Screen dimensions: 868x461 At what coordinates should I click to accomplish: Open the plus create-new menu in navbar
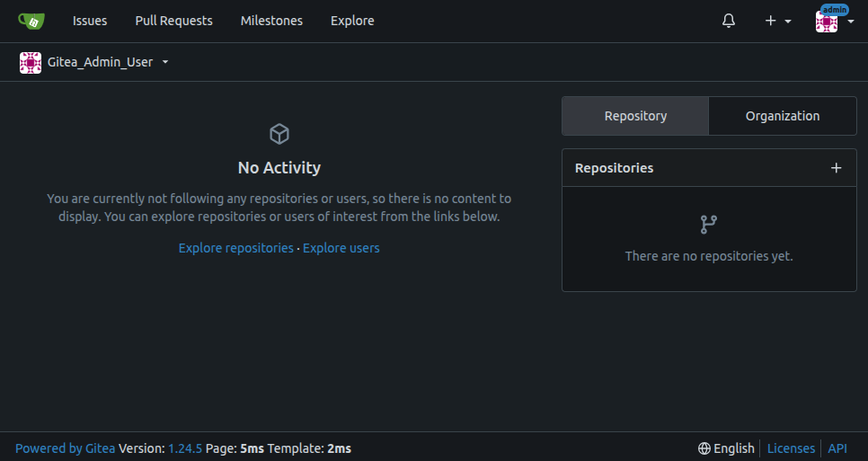[778, 21]
